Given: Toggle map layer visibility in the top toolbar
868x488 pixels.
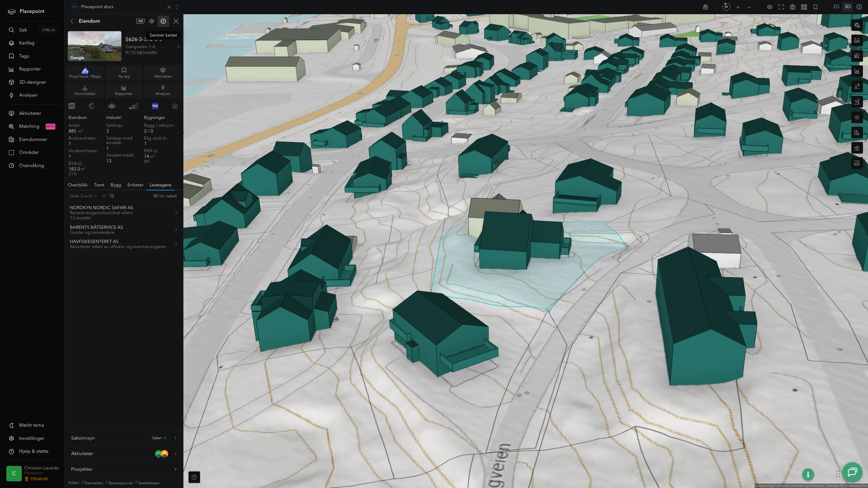Looking at the screenshot, I should 770,7.
